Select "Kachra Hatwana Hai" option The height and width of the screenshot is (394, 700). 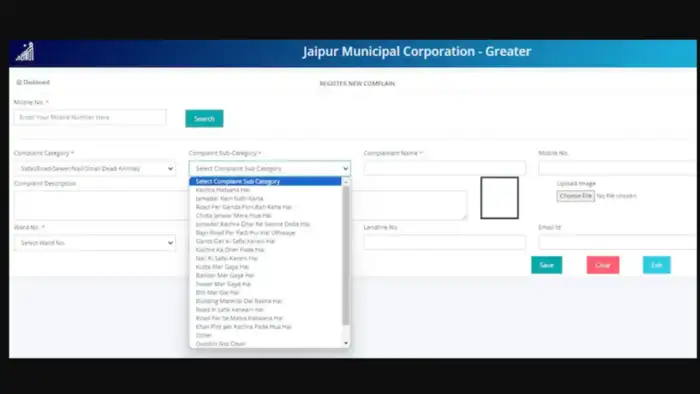(223, 190)
